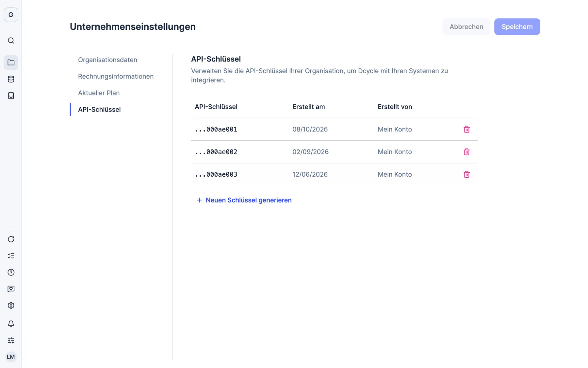Open the sliders preferences icon
Viewport: 588px width, 368px height.
point(11,341)
